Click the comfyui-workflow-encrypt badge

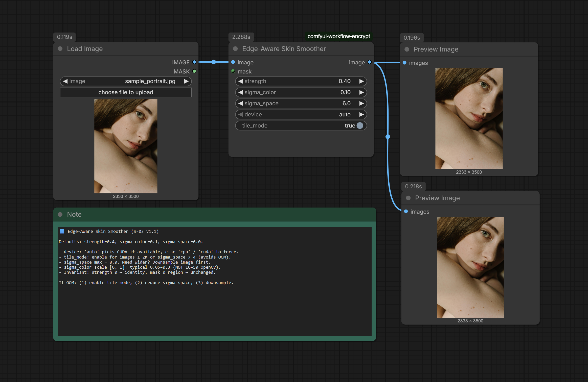(339, 36)
